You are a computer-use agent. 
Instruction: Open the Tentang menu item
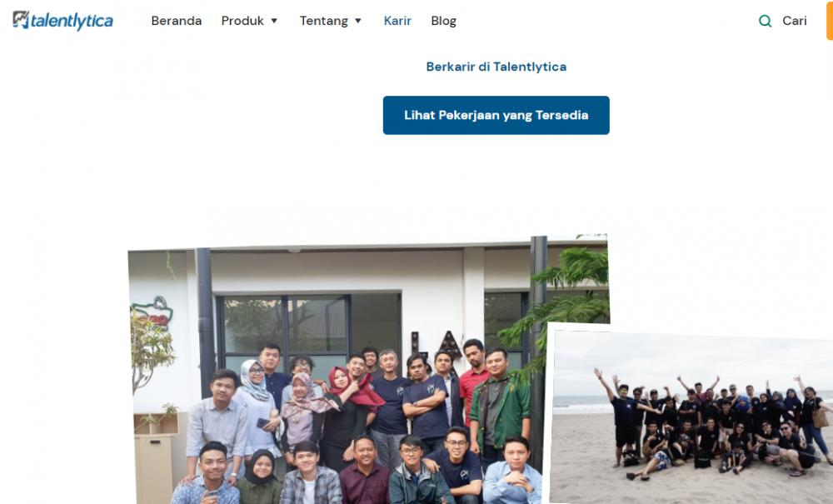[x=323, y=21]
